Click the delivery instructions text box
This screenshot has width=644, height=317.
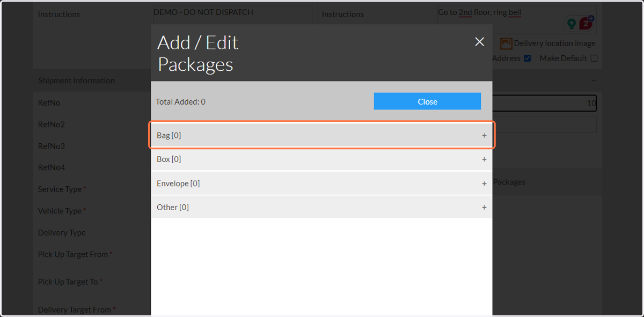(516, 20)
